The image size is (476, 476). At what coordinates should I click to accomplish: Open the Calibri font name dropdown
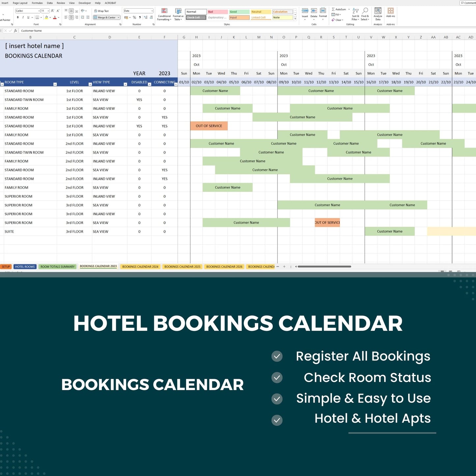(x=39, y=11)
